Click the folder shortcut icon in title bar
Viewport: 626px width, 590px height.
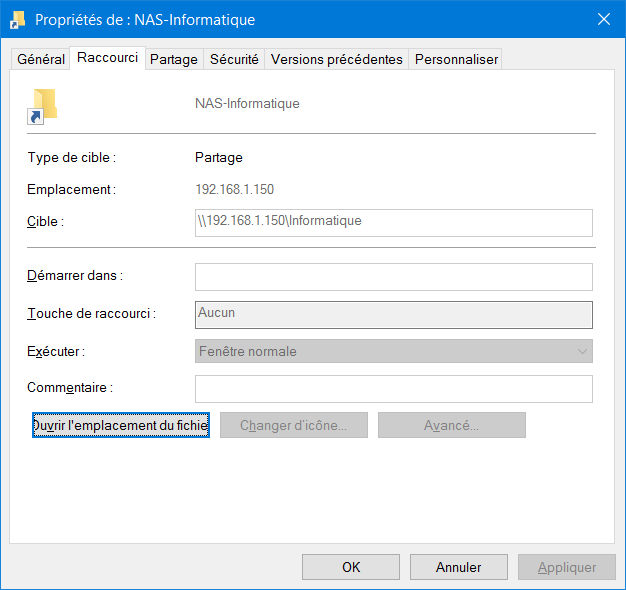point(18,20)
